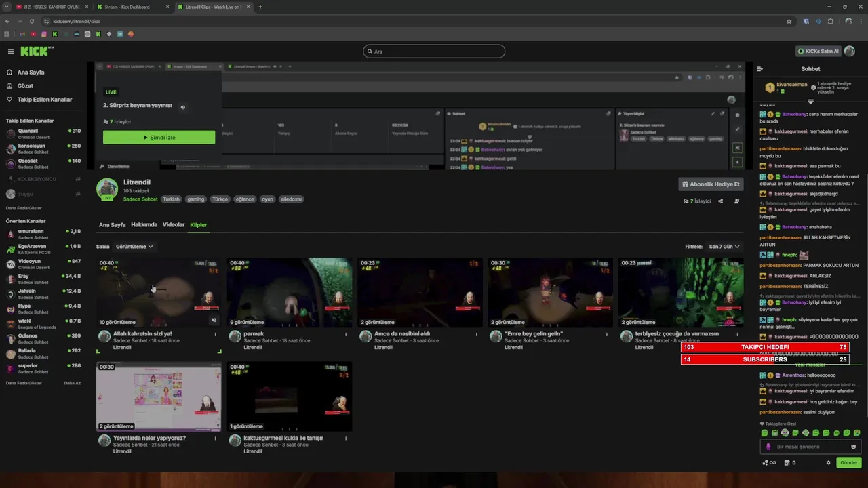Image resolution: width=868 pixels, height=488 pixels.
Task: Open options menu for 'Amca da nasibini aldı' clip
Action: [476, 334]
